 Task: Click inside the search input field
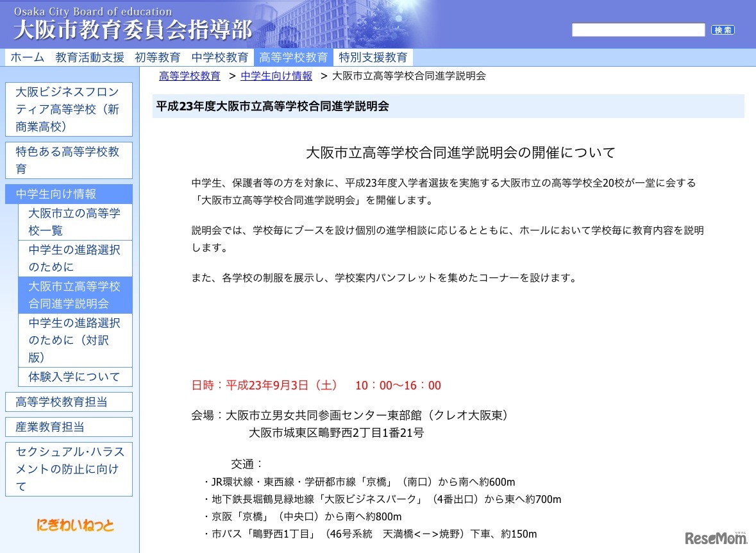click(x=638, y=30)
